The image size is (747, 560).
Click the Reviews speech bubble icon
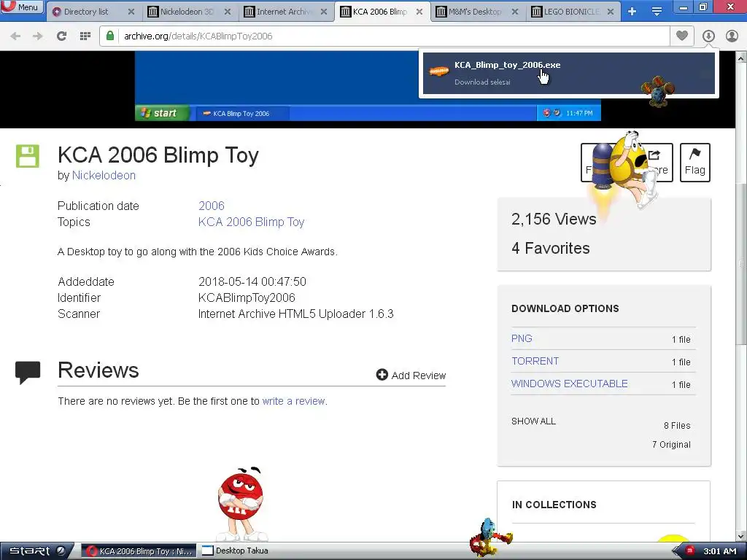[28, 373]
